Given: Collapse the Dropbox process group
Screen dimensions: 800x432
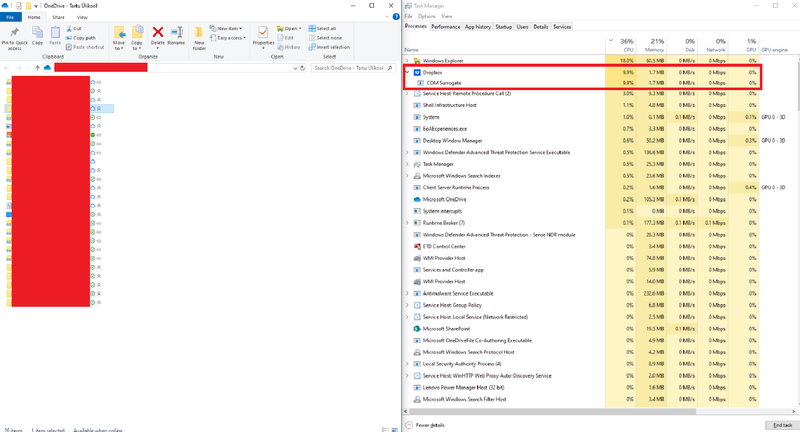Looking at the screenshot, I should 407,72.
